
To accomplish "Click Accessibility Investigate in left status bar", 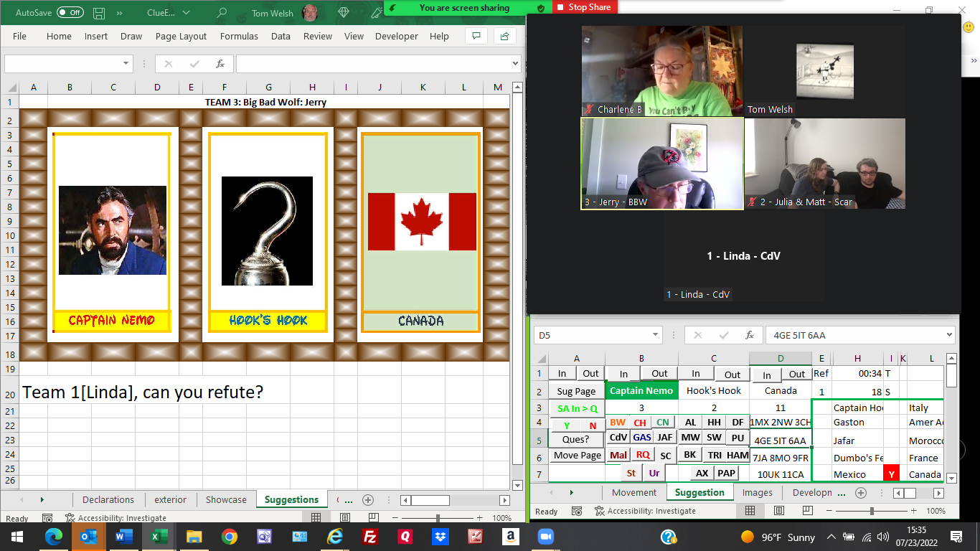I will 116,518.
